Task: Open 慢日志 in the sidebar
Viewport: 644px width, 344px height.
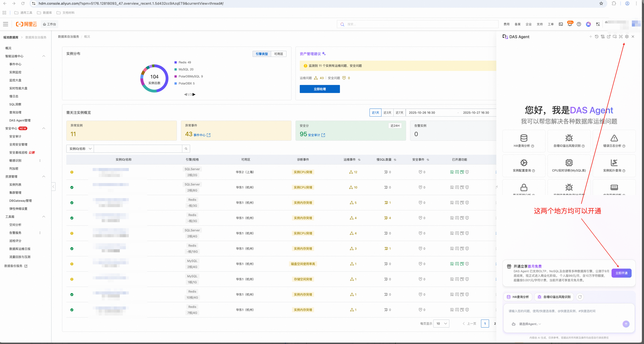Action: (14, 96)
